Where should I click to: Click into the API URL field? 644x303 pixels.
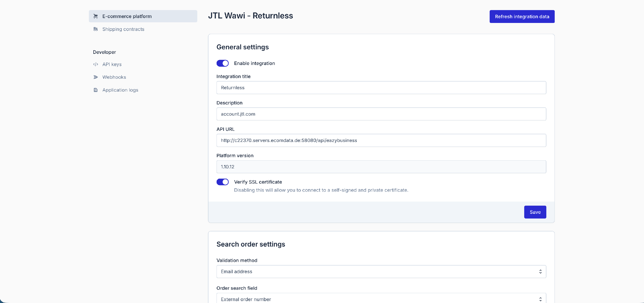tap(381, 140)
